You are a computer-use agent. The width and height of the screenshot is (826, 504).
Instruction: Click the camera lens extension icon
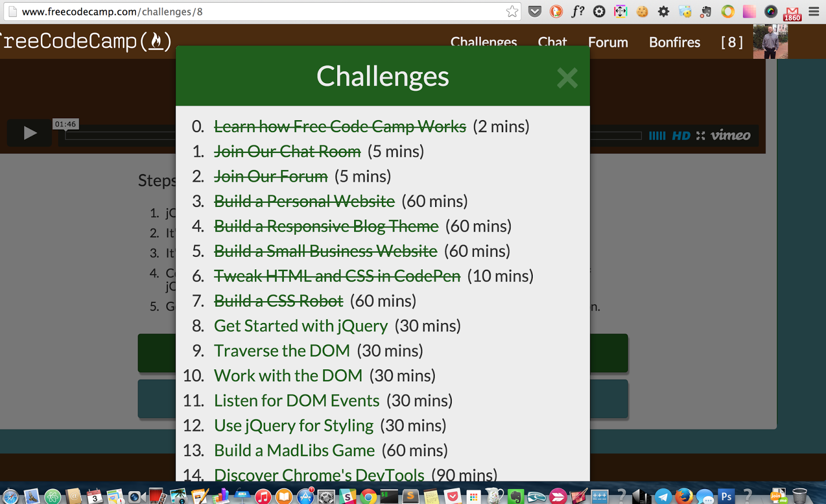pos(770,11)
